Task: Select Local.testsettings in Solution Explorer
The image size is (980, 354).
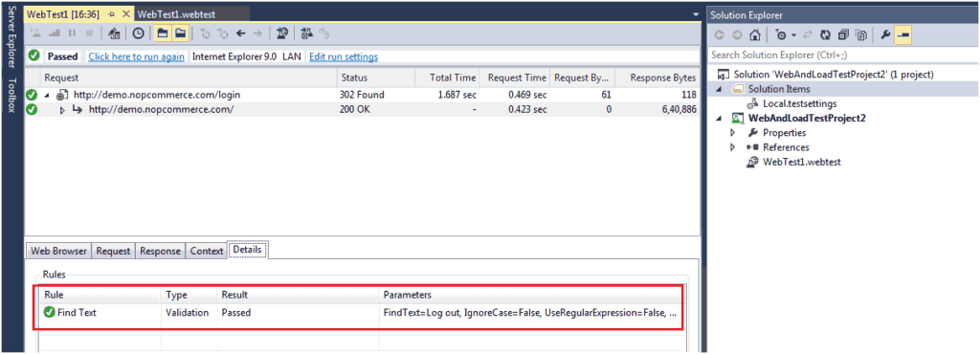Action: 799,103
